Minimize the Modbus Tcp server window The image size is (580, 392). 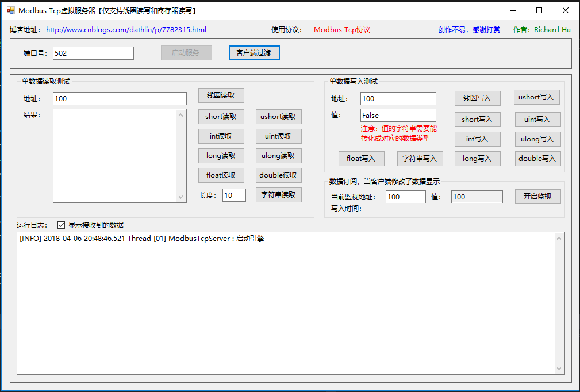(x=513, y=10)
